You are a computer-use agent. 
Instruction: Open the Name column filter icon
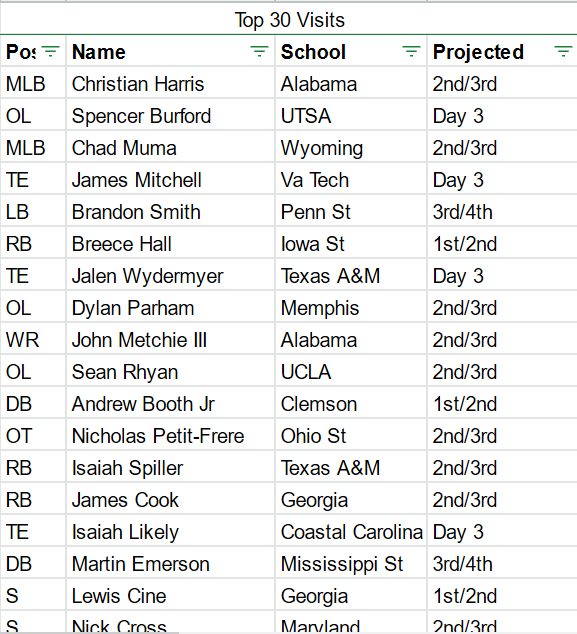[x=259, y=52]
